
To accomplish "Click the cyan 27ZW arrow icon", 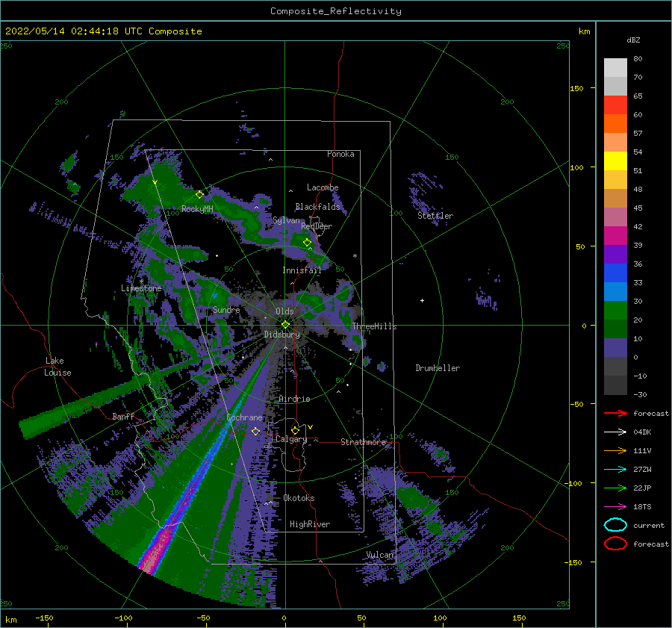I will 615,470.
